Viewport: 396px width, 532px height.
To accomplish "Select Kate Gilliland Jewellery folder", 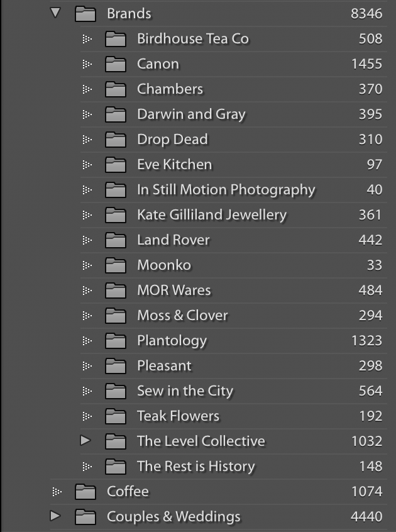I will click(212, 215).
